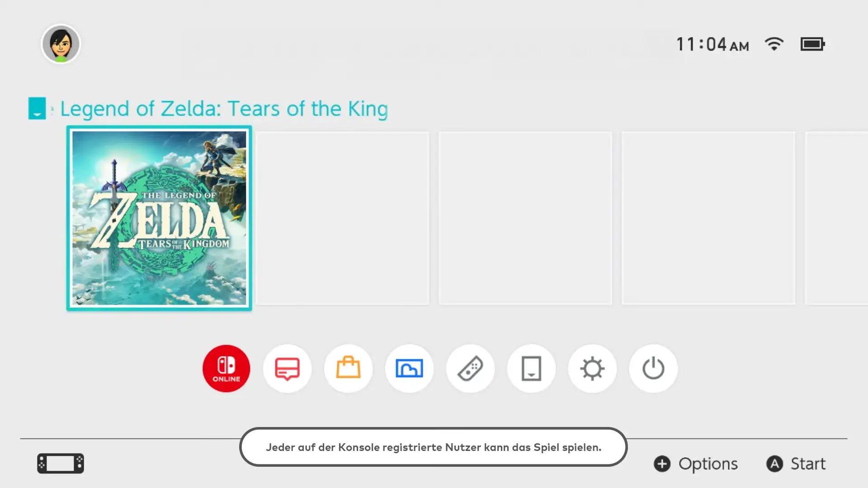This screenshot has width=868, height=488.
Task: Click the battery status indicator
Action: point(812,44)
